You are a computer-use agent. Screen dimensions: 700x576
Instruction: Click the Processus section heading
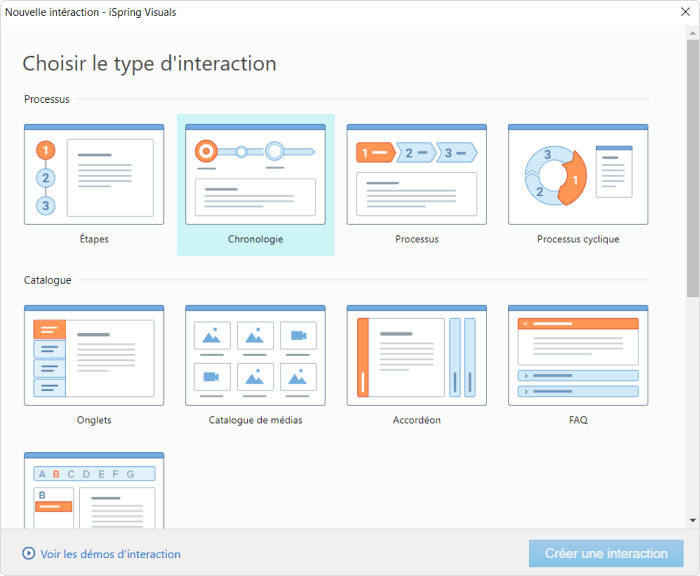coord(47,99)
